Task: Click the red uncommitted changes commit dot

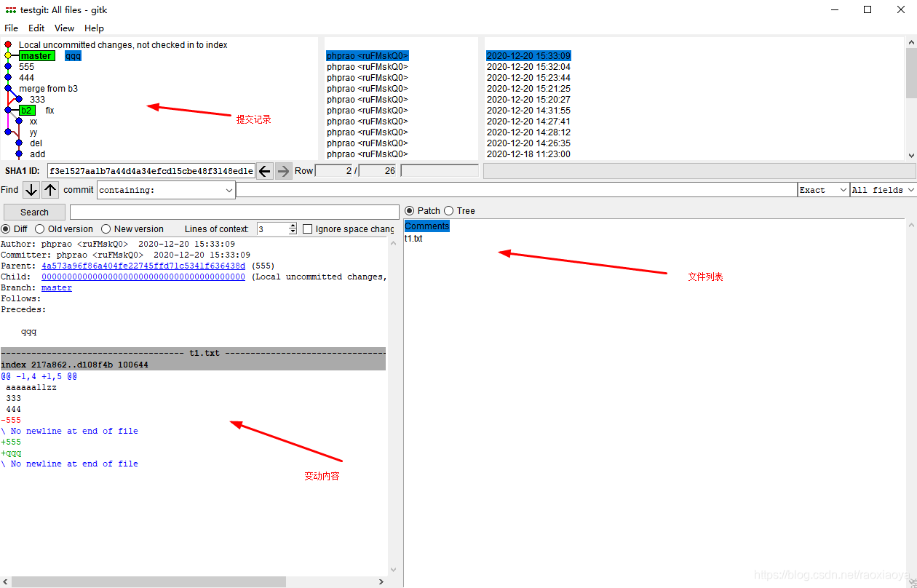Action: [8, 44]
